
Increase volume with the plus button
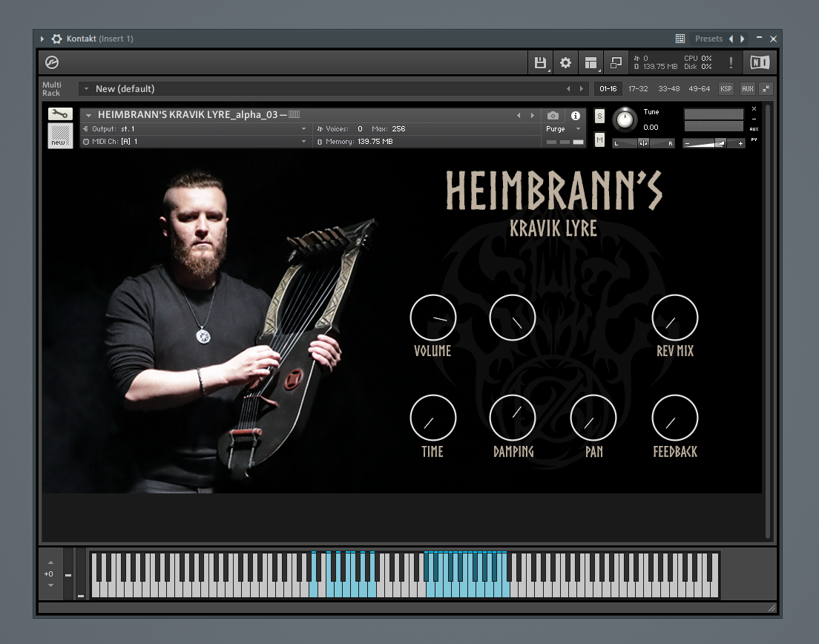[740, 143]
